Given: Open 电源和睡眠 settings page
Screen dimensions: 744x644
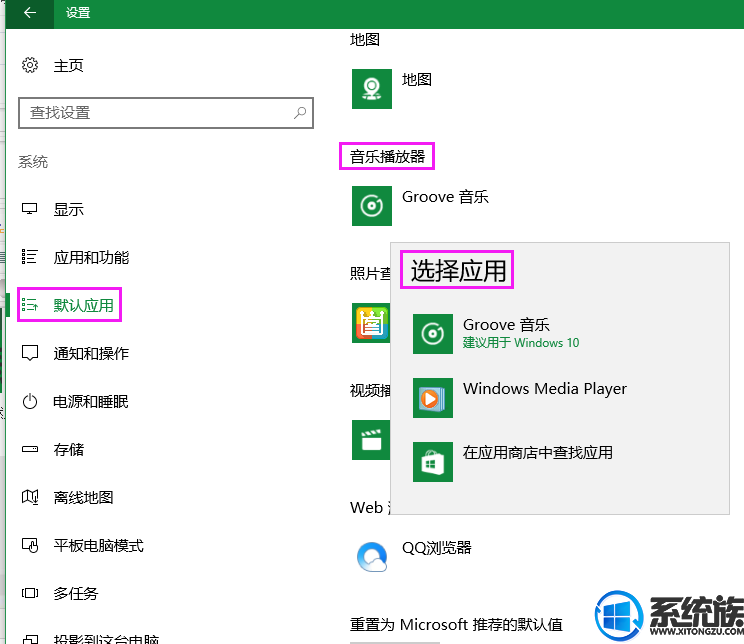Looking at the screenshot, I should click(x=91, y=401).
